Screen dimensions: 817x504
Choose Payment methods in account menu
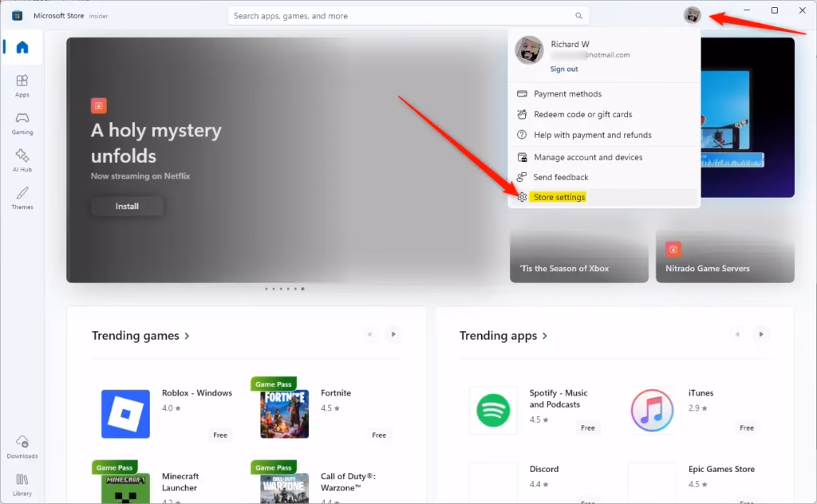[567, 94]
